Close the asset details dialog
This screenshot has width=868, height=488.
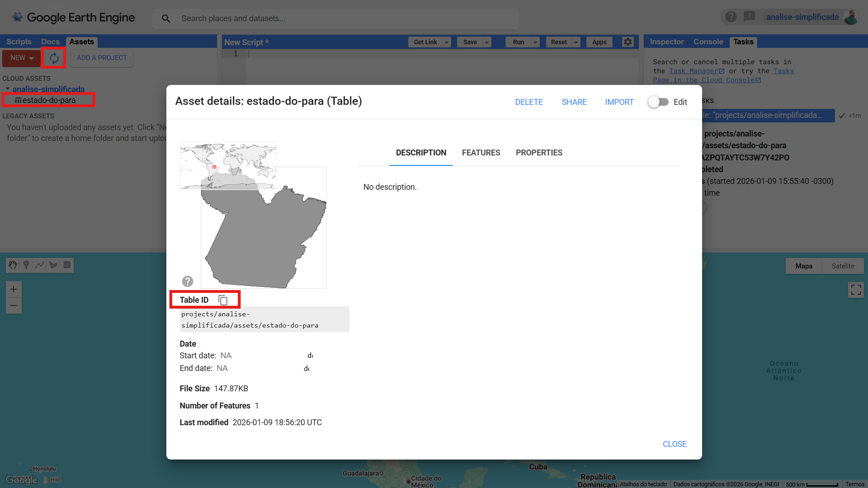tap(674, 444)
